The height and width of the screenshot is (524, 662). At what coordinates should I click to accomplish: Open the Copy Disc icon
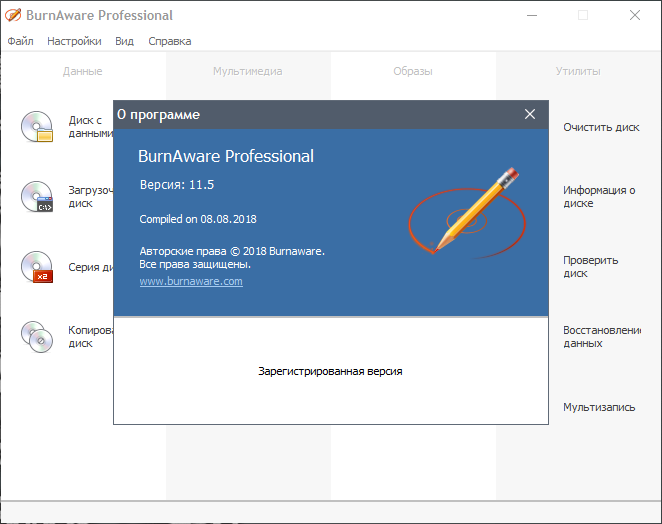[x=37, y=337]
